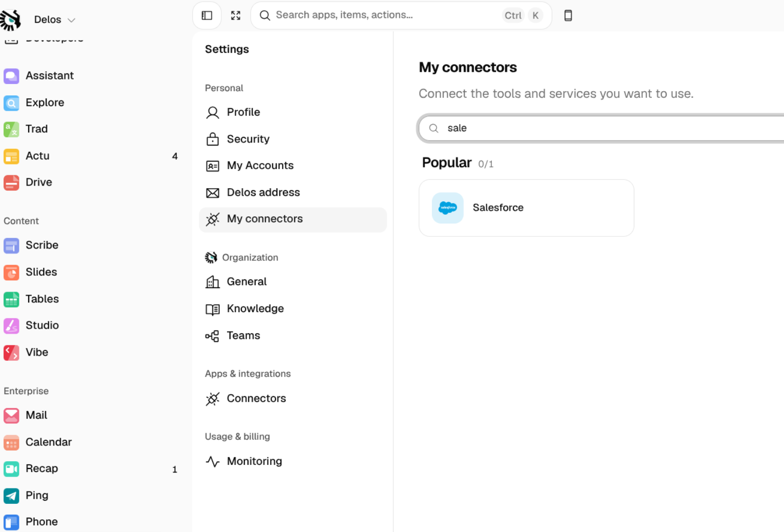Screen dimensions: 784x532
Task: Open the Ping app icon
Action: 11,495
